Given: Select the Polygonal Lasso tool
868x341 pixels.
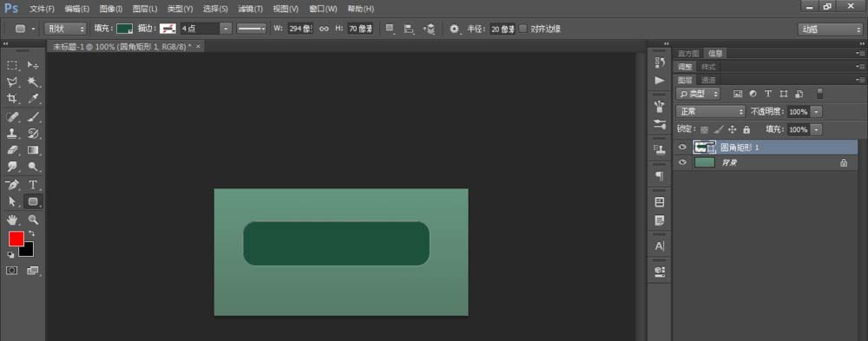Looking at the screenshot, I should (x=12, y=82).
